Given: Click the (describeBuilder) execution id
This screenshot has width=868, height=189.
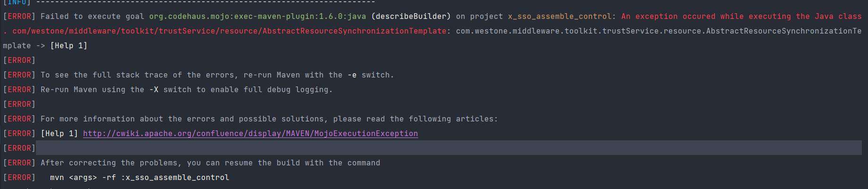Looking at the screenshot, I should coord(411,17).
